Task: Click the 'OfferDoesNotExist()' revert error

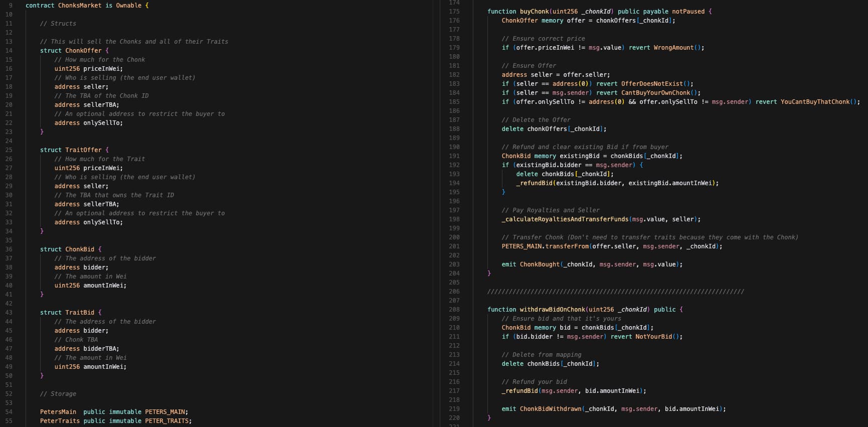Action: (x=657, y=84)
